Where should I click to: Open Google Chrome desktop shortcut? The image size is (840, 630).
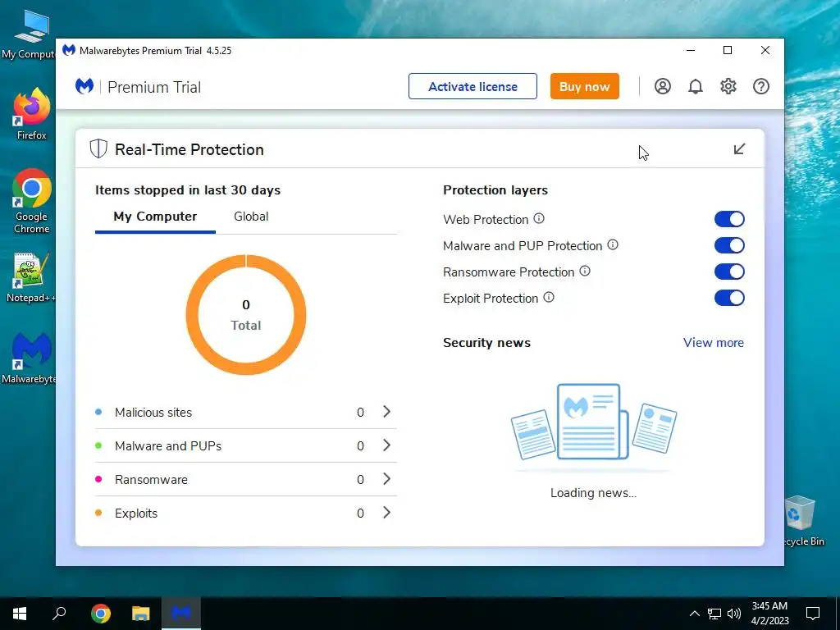click(x=32, y=202)
